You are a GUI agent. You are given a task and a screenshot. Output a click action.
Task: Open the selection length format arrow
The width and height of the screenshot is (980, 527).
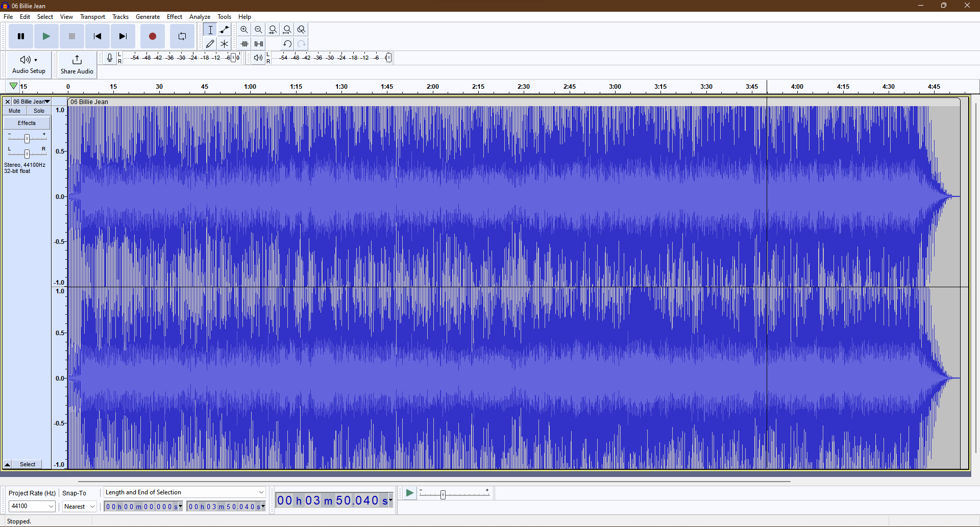coord(181,507)
